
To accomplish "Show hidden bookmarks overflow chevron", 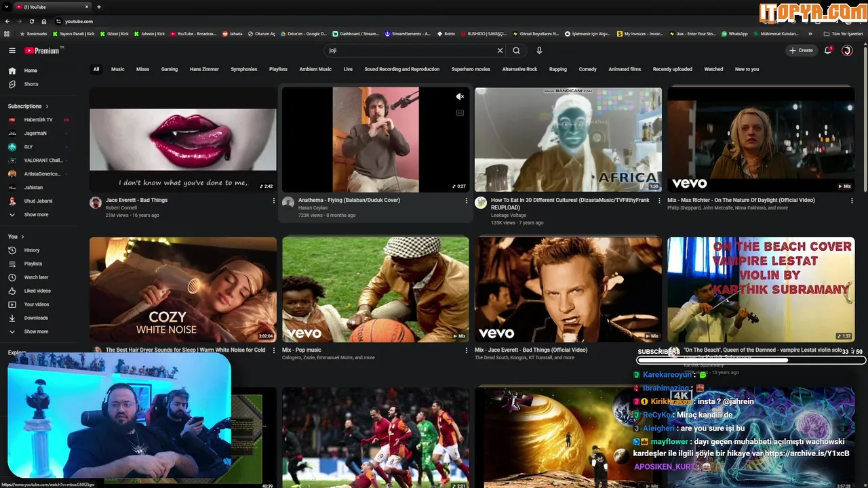I will tap(810, 33).
